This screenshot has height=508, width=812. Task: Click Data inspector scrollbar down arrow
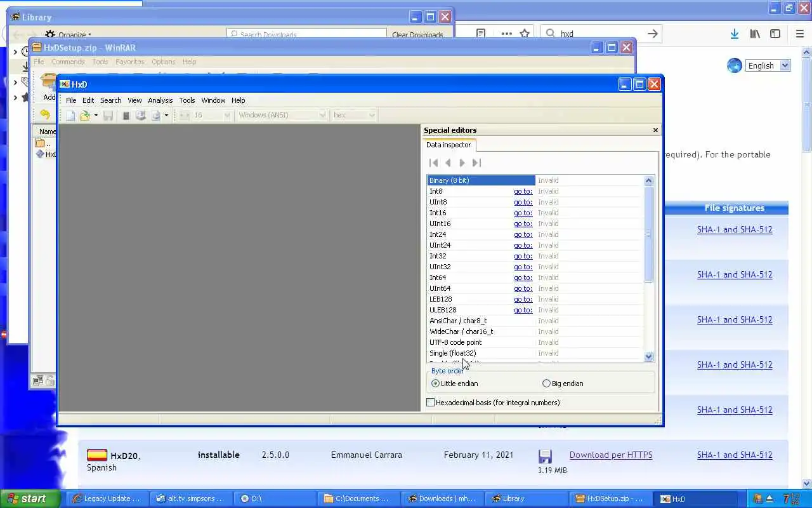(648, 357)
